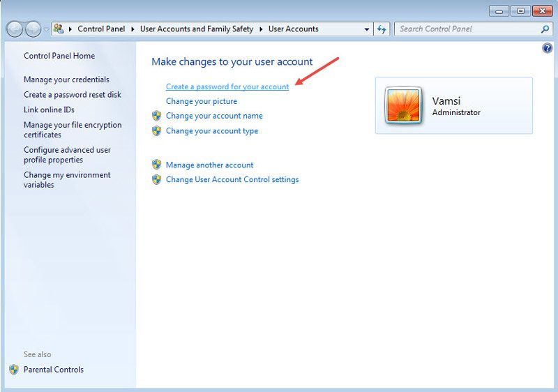Open Control Panel Home link

(59, 56)
